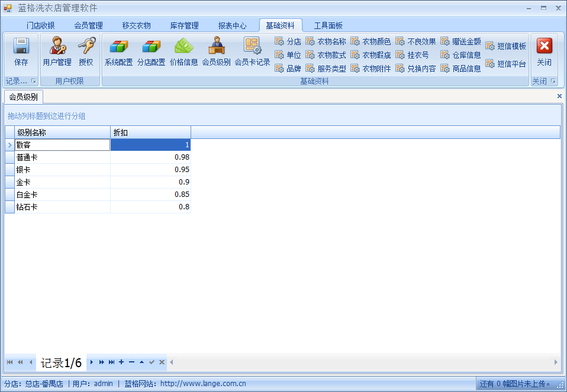The image size is (567, 392).
Task: Open 会员级别 member level ribbon icon
Action: pyautogui.click(x=216, y=51)
